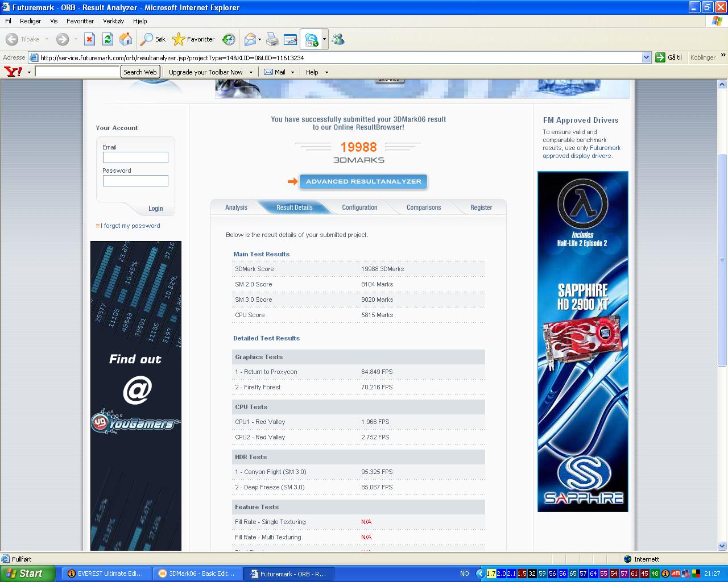Open the History clock icon
This screenshot has height=582, width=728.
[x=229, y=39]
